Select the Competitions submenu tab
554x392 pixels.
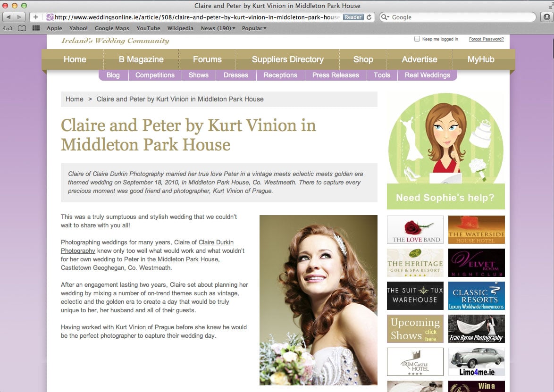(x=155, y=75)
